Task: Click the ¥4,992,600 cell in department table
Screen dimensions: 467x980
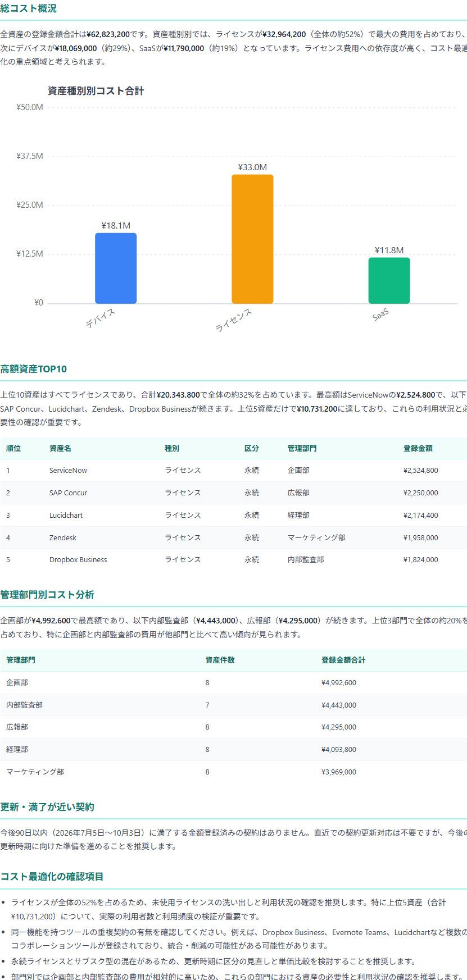Action: point(339,683)
